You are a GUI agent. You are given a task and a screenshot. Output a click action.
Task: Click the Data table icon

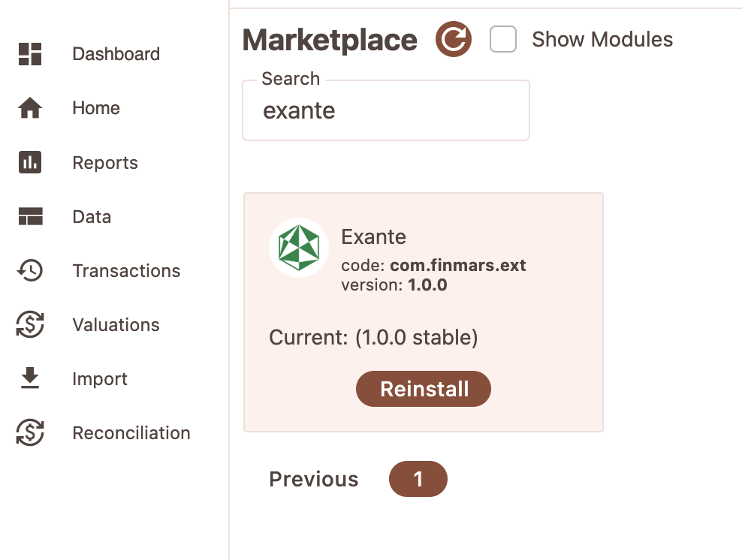tap(30, 216)
